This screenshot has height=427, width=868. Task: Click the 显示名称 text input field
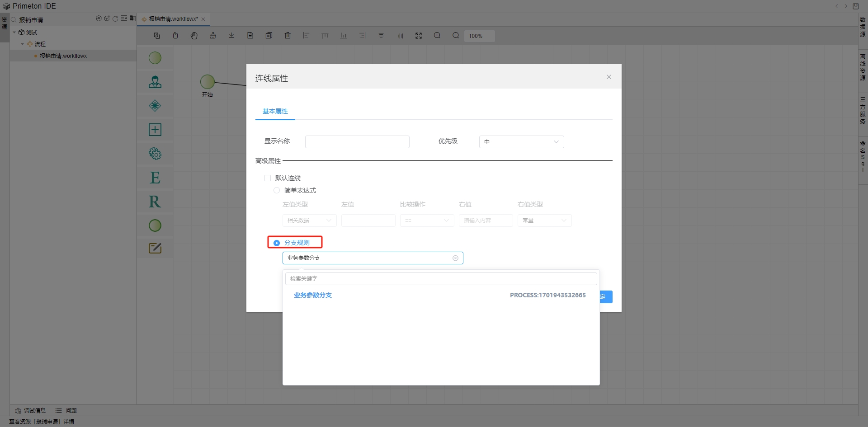click(x=357, y=142)
